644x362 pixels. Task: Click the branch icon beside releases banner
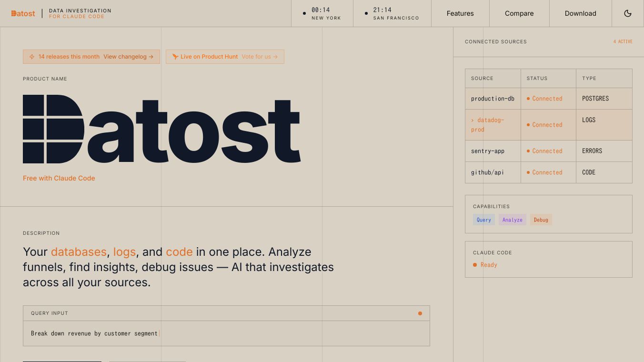pos(32,57)
